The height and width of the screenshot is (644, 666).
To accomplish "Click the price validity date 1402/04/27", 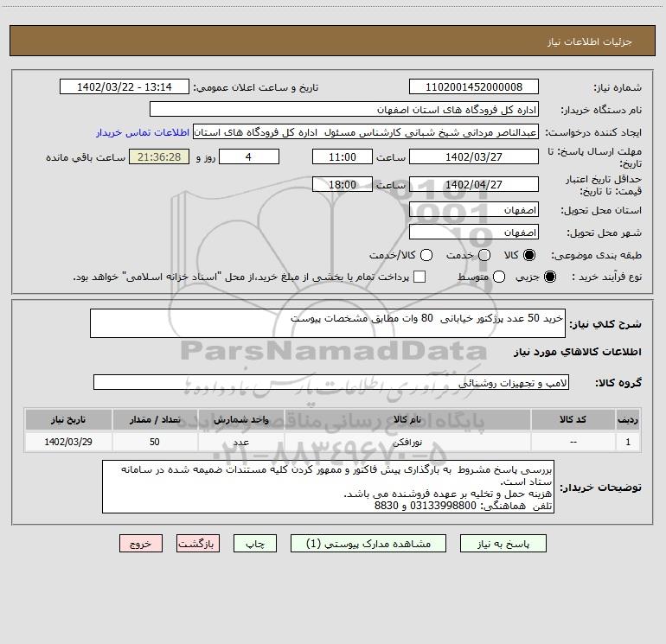I will pyautogui.click(x=474, y=184).
